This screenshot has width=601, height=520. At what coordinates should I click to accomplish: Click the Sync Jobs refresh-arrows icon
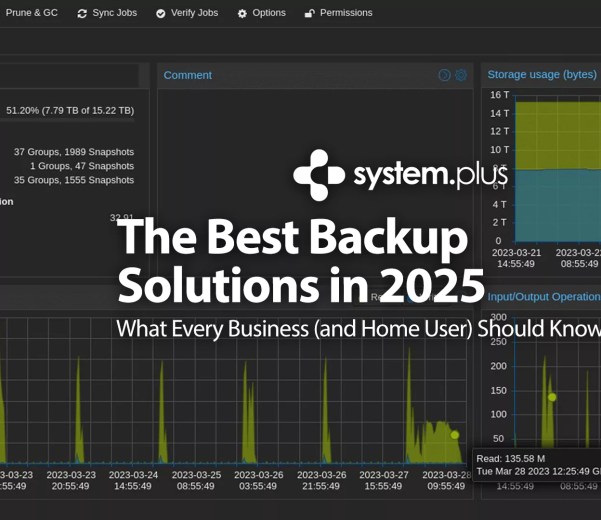(x=82, y=14)
